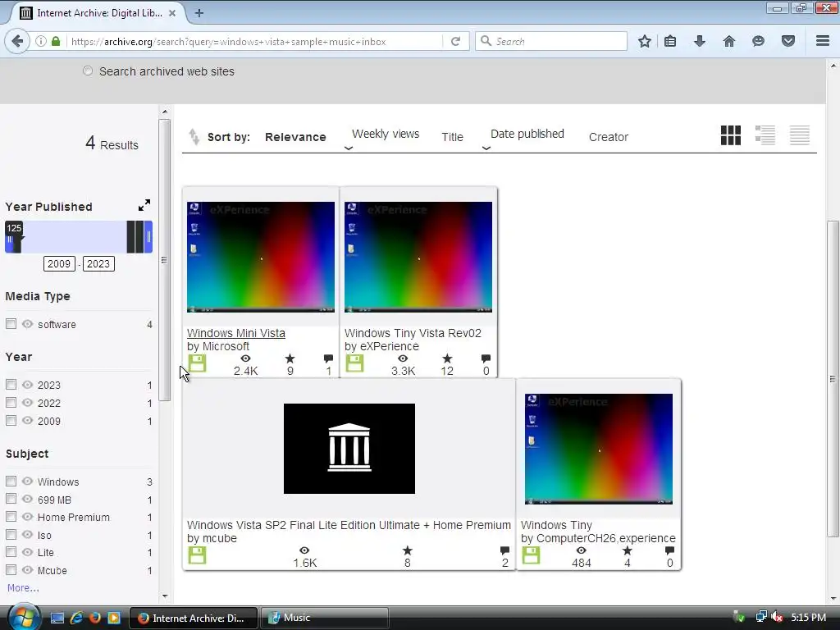Check the 699 MB subject filter
Screen dimensions: 840x630
click(x=11, y=499)
